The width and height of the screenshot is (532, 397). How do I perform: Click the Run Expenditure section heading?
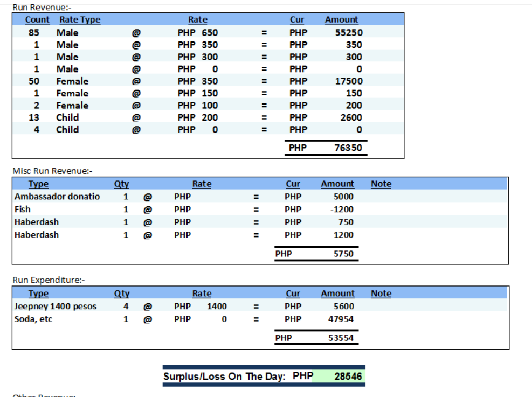49,280
